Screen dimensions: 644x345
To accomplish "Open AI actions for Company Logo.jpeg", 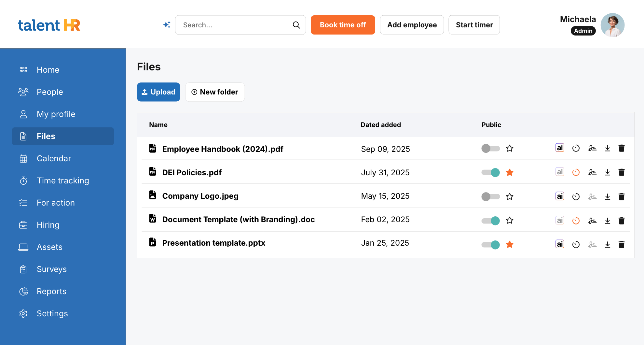I will [560, 196].
